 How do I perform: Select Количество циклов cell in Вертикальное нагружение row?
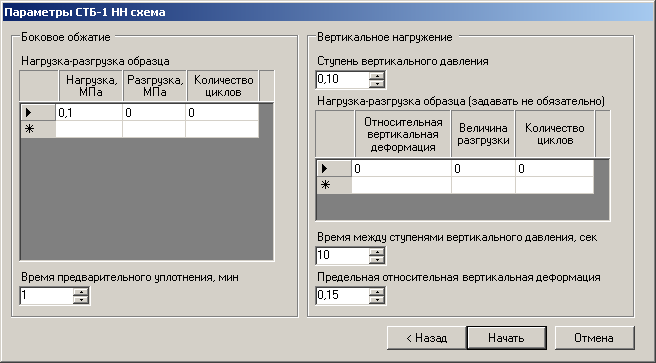point(555,169)
